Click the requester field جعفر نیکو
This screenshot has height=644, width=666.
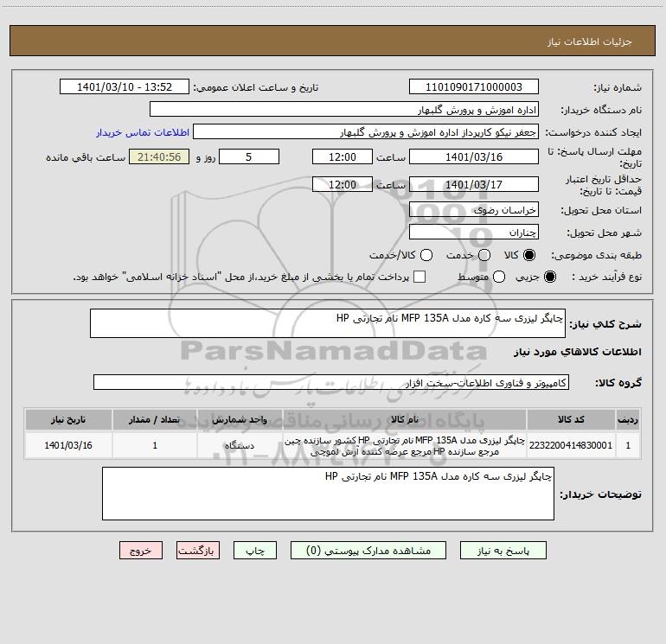point(366,131)
